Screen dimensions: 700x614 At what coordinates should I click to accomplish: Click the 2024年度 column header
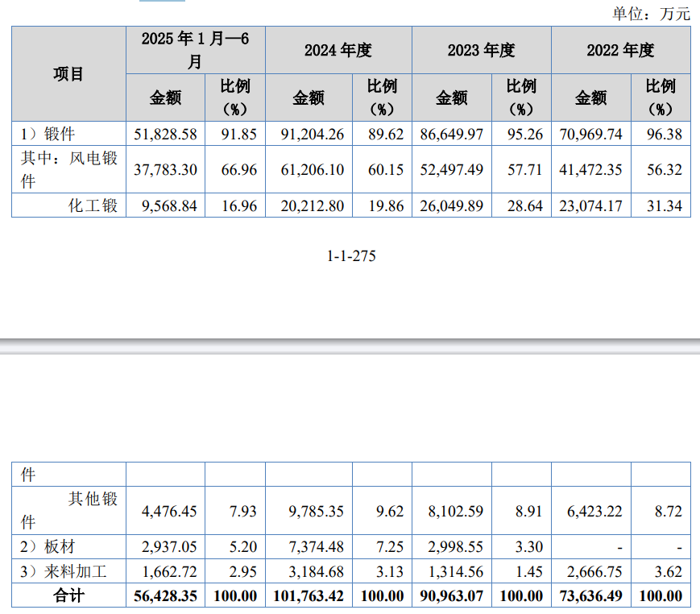[338, 50]
